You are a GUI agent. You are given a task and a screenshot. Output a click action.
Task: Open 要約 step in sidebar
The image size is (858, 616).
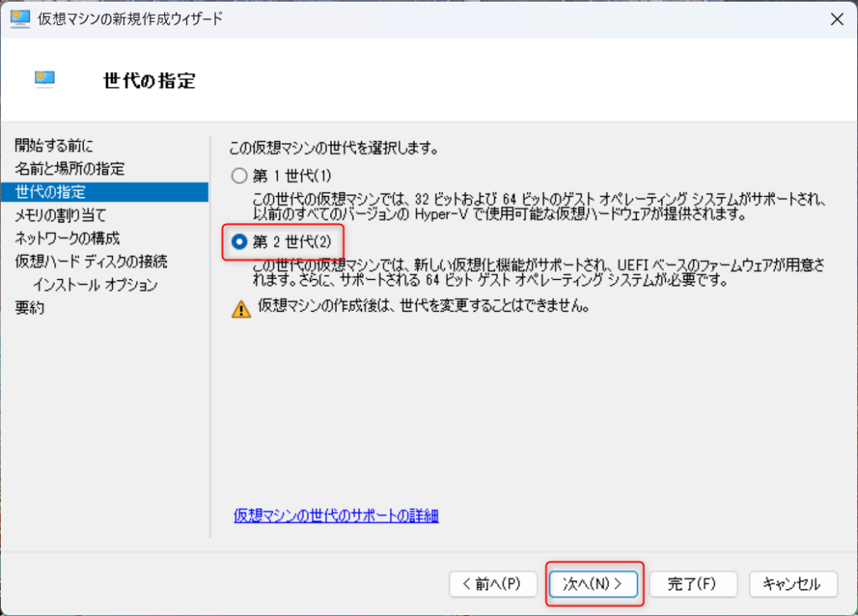[29, 308]
